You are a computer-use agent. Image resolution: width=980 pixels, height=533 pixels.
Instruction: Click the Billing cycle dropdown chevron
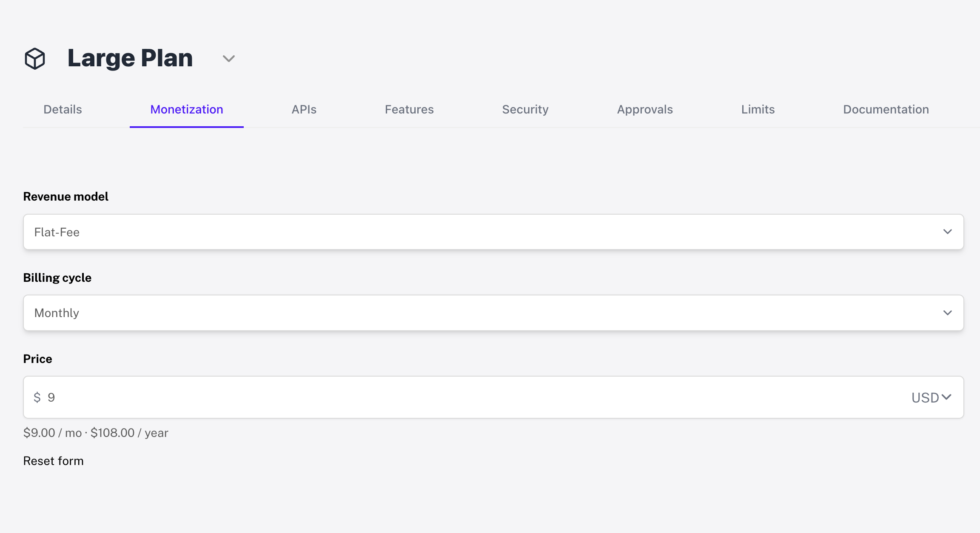(x=948, y=312)
